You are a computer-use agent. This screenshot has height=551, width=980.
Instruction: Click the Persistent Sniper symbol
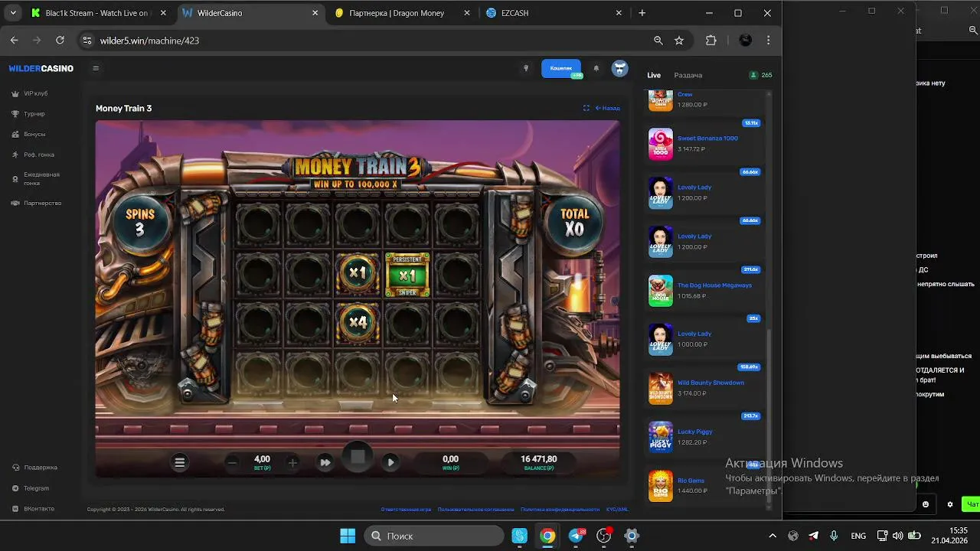coord(407,275)
